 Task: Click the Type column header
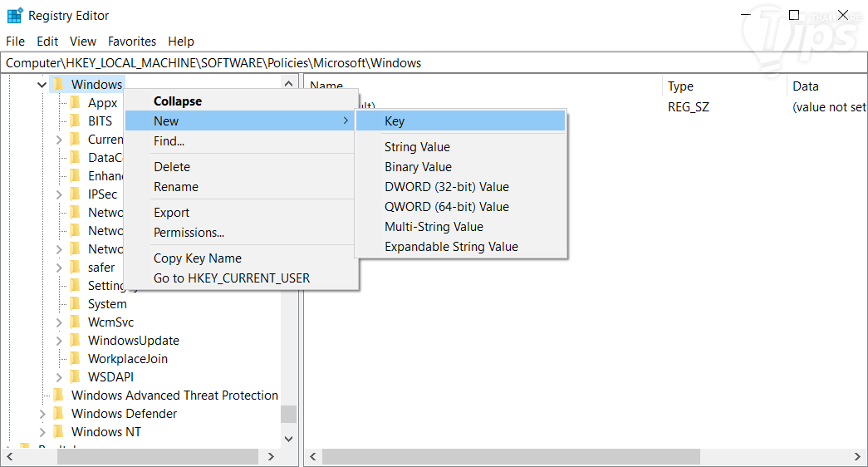point(723,86)
